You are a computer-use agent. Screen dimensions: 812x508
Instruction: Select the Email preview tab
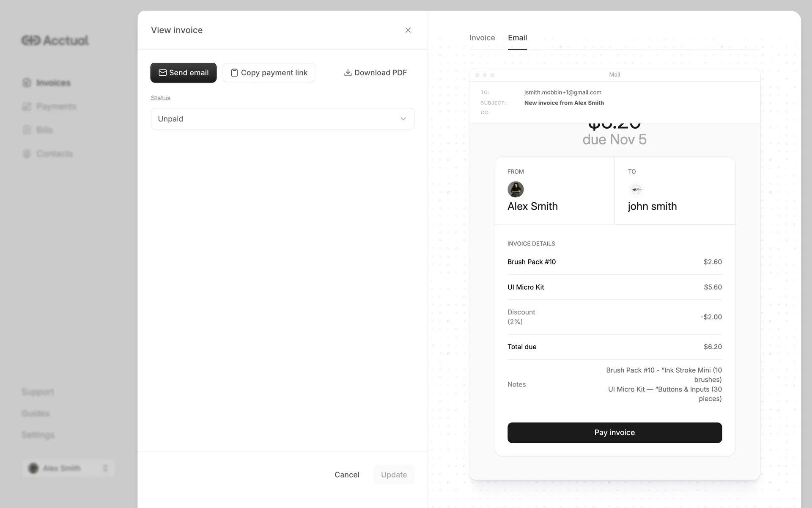coord(517,38)
